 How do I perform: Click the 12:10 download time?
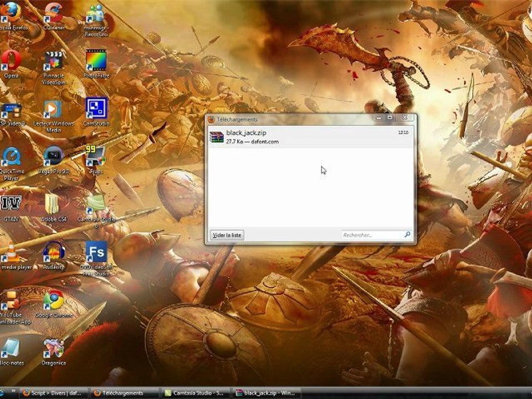pos(403,132)
